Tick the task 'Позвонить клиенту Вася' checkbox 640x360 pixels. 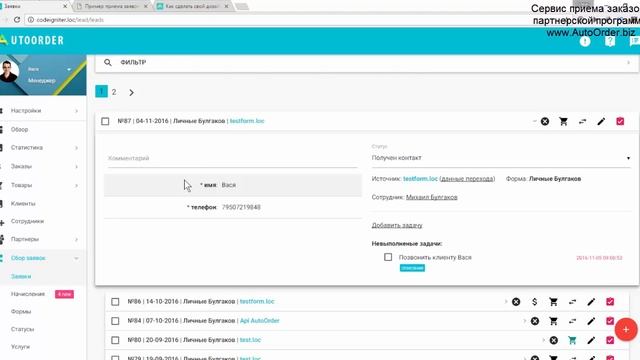click(388, 257)
